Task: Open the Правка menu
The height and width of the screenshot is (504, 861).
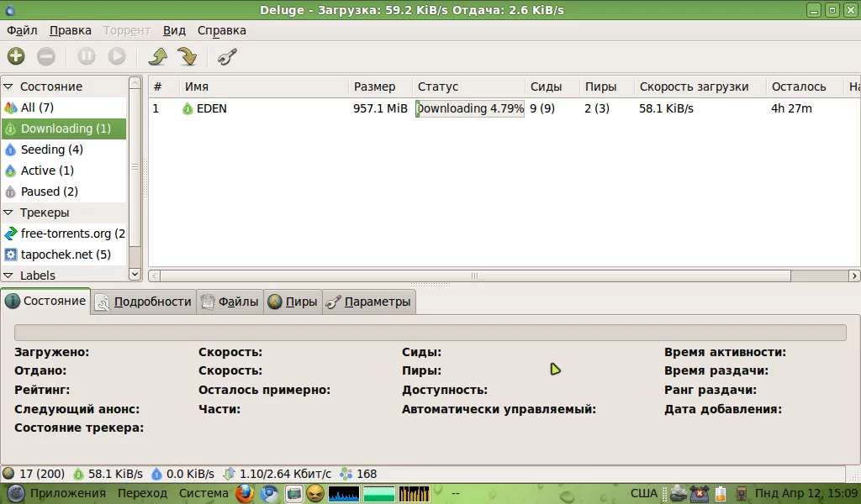Action: coord(71,31)
